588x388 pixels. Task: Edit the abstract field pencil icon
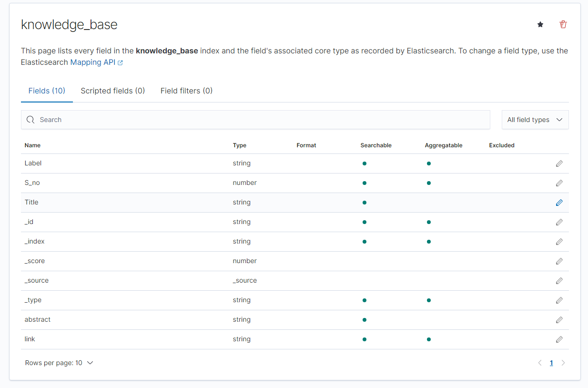559,320
